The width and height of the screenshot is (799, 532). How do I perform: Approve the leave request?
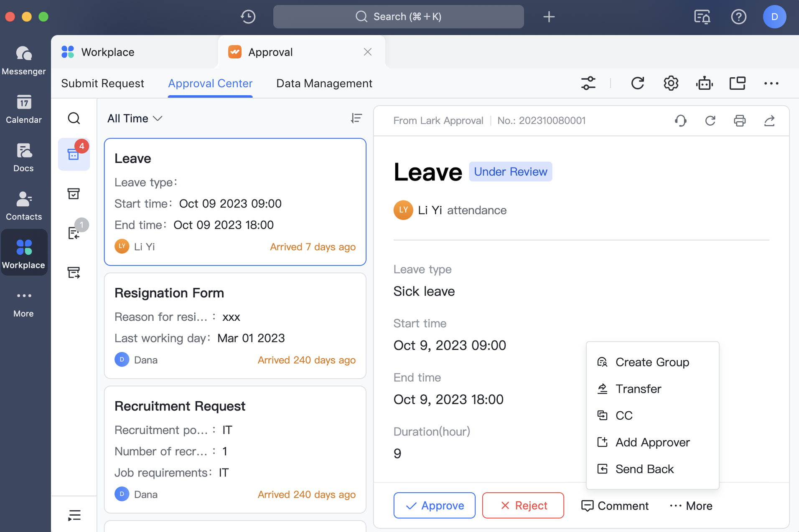(434, 505)
